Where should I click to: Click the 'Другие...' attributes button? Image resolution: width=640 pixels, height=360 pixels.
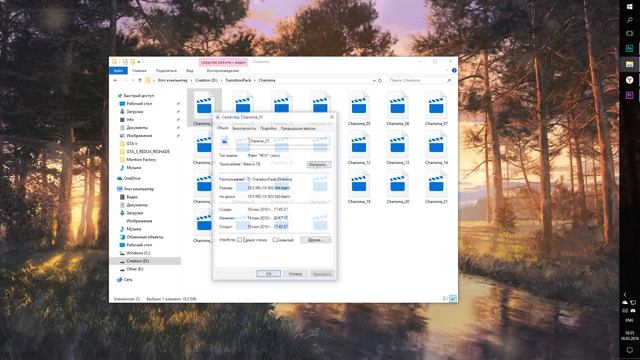315,240
